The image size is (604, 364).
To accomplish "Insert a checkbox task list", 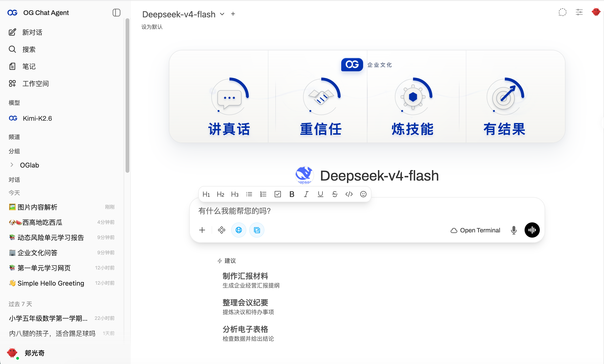I will pyautogui.click(x=278, y=194).
